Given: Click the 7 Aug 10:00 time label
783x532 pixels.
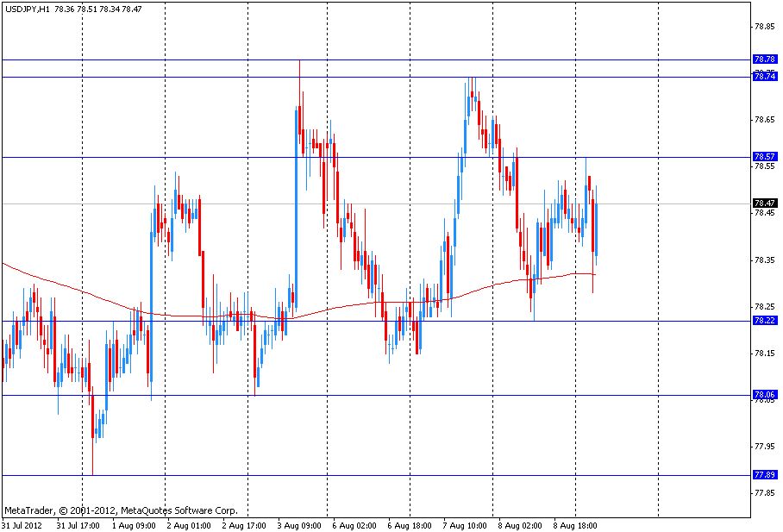Looking at the screenshot, I should [x=465, y=524].
